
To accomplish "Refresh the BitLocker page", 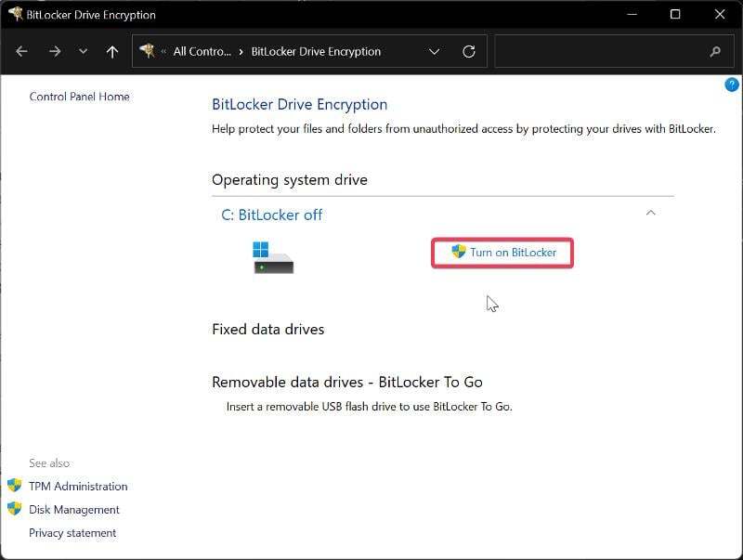I will (x=469, y=51).
